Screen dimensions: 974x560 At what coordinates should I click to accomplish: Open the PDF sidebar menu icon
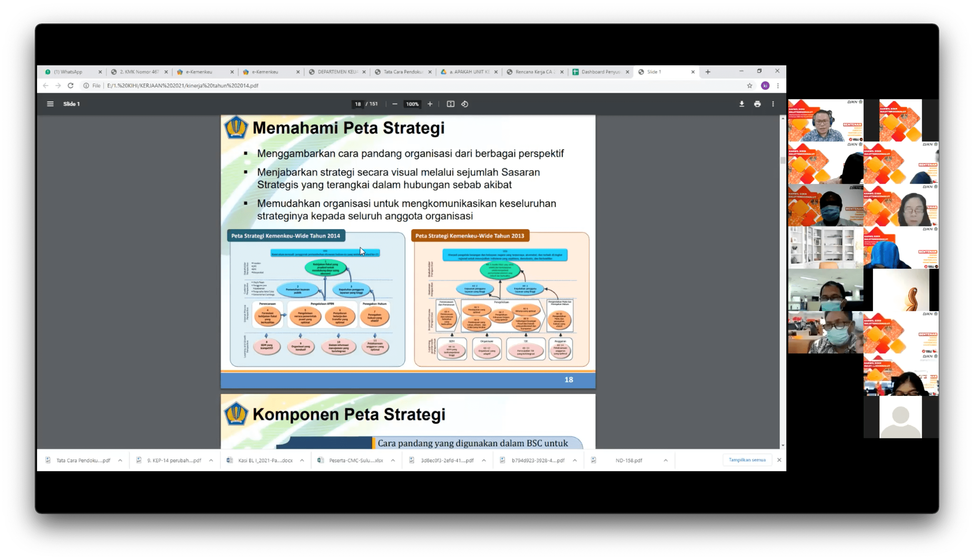[50, 104]
